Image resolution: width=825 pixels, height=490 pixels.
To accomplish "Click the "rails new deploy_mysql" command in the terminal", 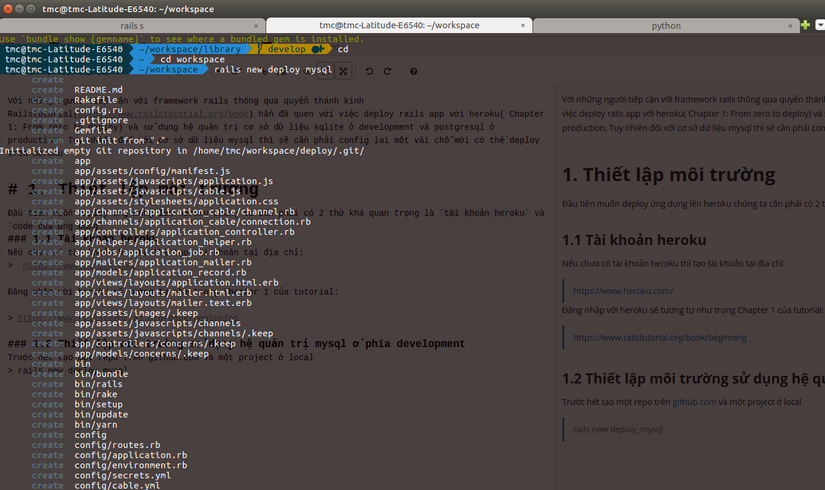I will pos(273,69).
